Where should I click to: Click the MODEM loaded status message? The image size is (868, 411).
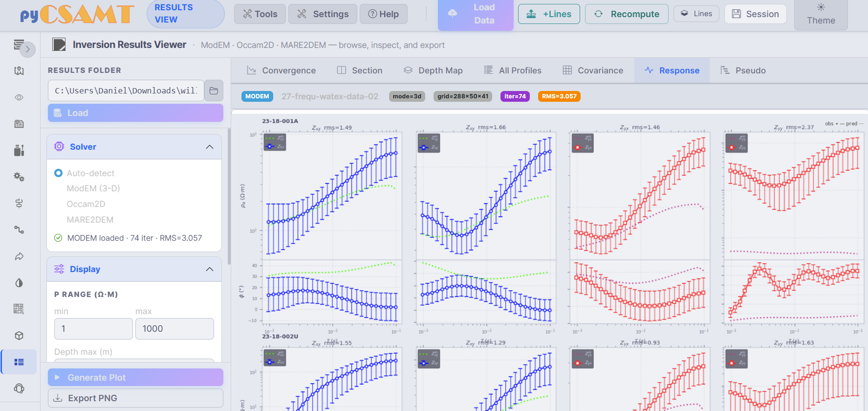pos(128,238)
